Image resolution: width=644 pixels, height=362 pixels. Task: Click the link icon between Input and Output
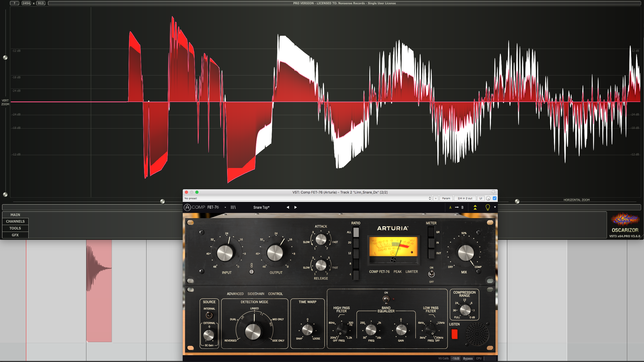[x=252, y=266]
